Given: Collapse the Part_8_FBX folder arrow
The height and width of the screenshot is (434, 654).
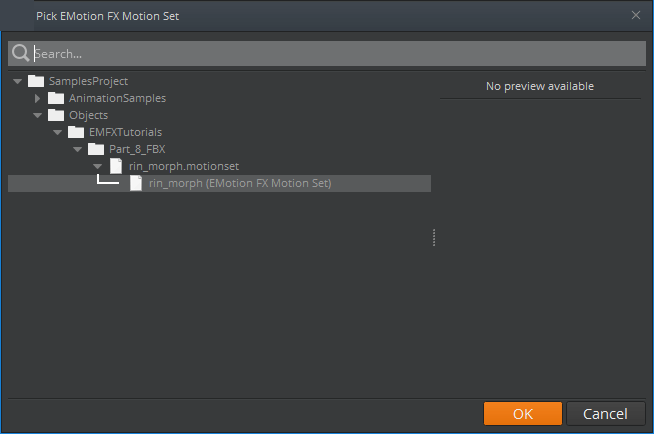Looking at the screenshot, I should pyautogui.click(x=78, y=149).
